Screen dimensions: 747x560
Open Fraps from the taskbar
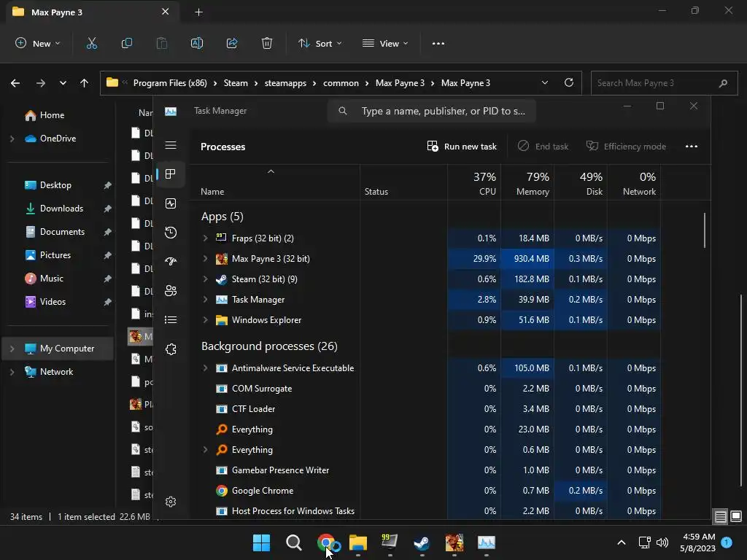tap(390, 542)
